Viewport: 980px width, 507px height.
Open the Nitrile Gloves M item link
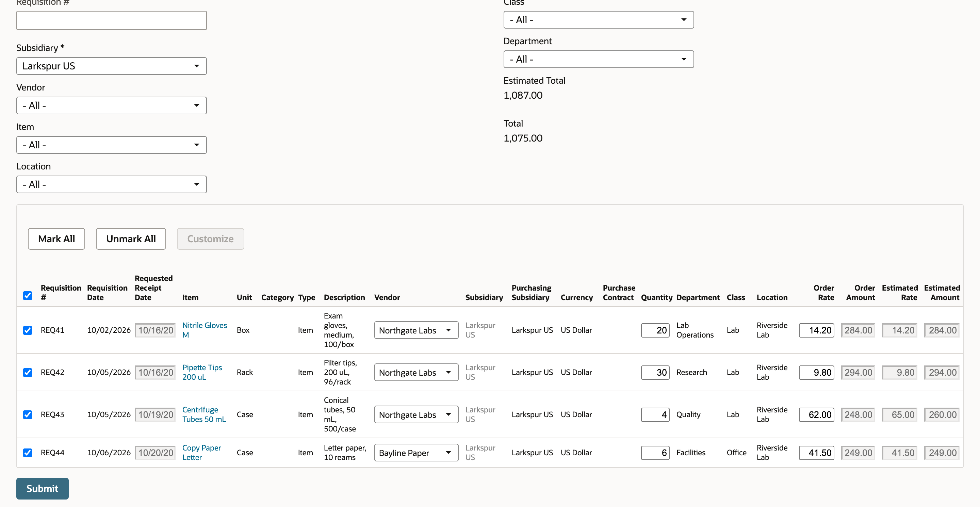tap(204, 330)
